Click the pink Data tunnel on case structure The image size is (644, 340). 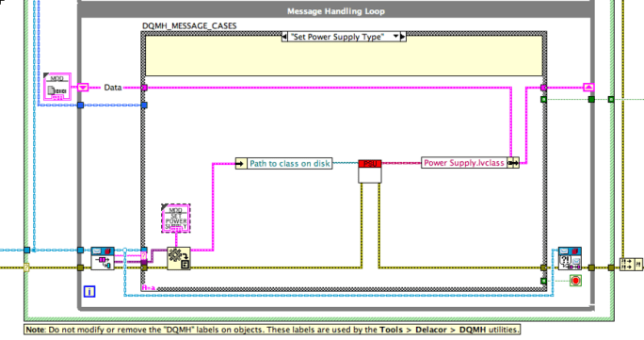point(144,88)
